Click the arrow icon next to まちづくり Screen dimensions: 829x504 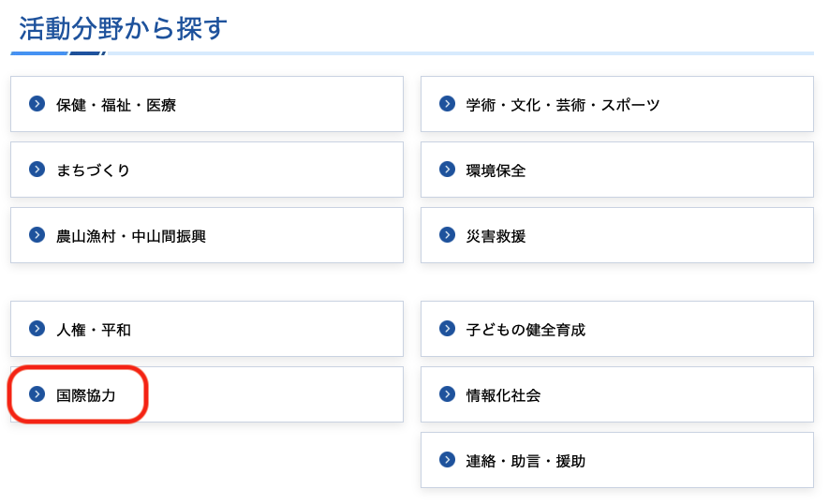37,170
